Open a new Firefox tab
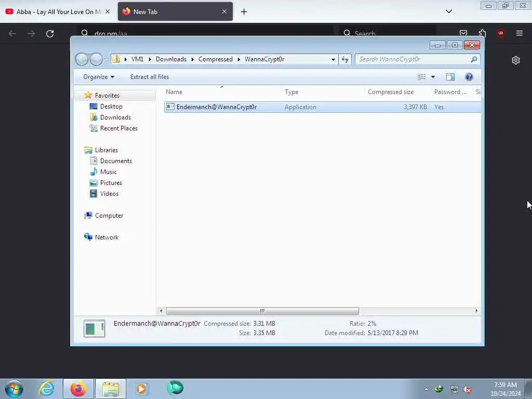 click(x=244, y=12)
